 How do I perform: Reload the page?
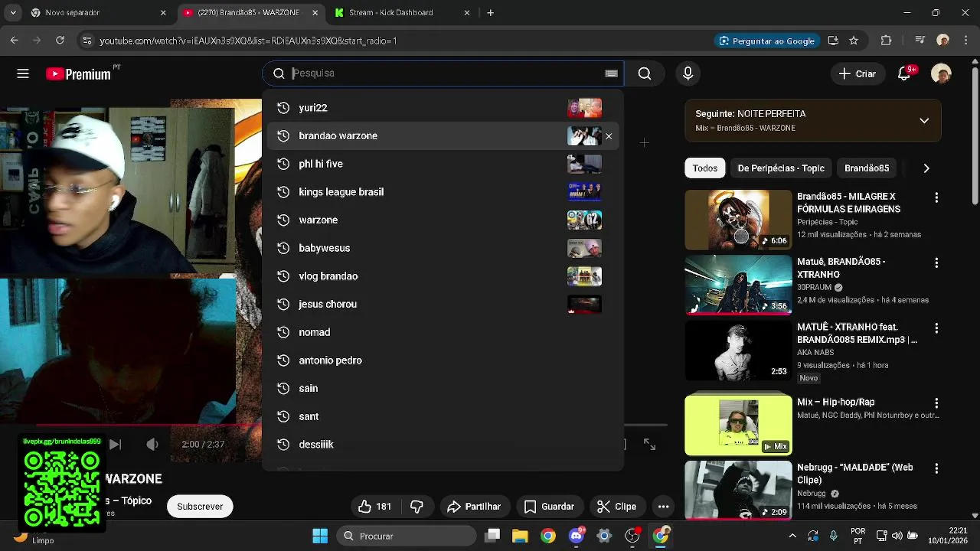coord(60,41)
